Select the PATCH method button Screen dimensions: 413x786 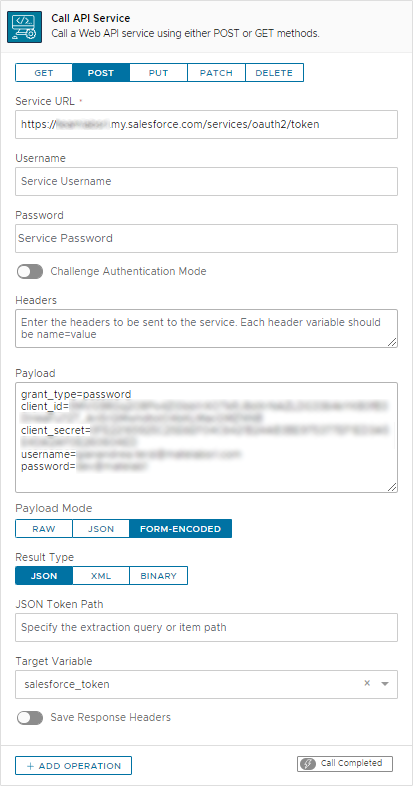click(x=217, y=73)
